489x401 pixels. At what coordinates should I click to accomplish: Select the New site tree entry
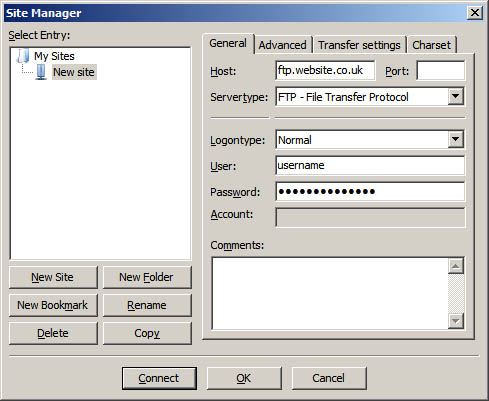(x=74, y=72)
